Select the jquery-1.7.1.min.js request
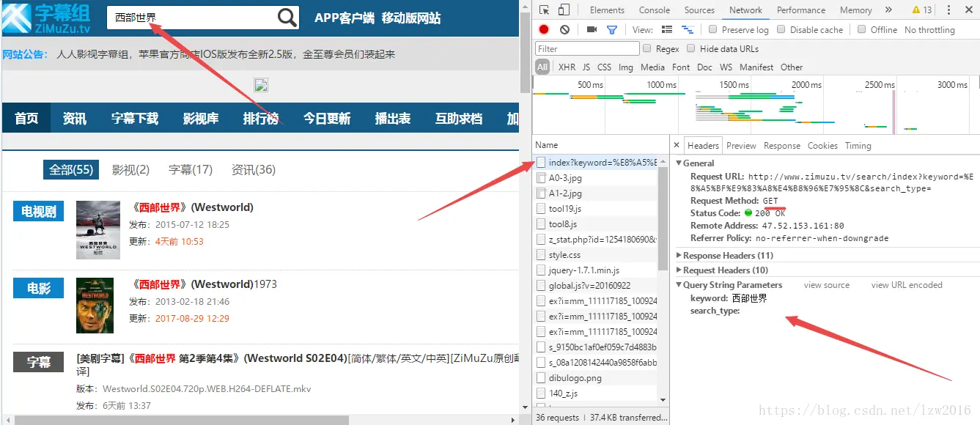The height and width of the screenshot is (425, 980). click(597, 270)
